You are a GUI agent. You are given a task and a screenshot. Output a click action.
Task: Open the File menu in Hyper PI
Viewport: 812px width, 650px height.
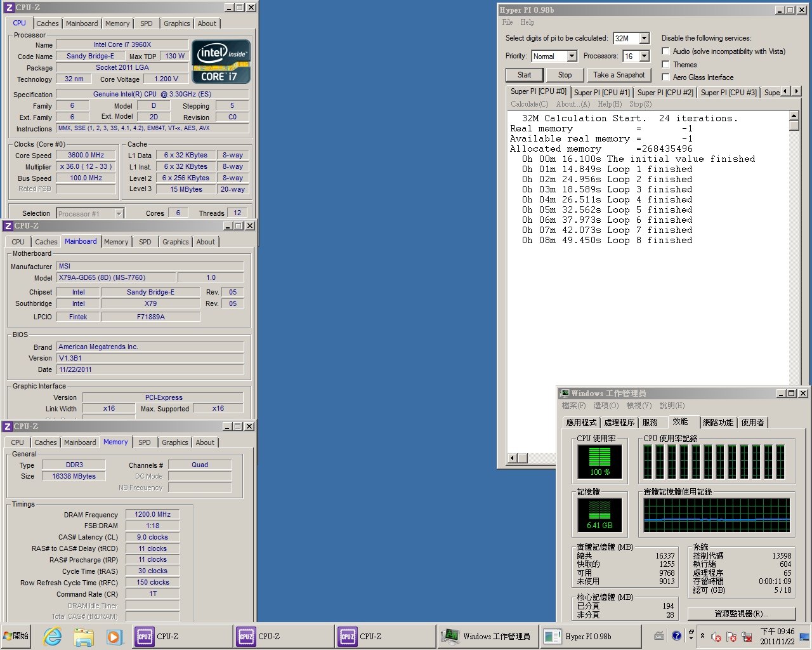pos(507,22)
